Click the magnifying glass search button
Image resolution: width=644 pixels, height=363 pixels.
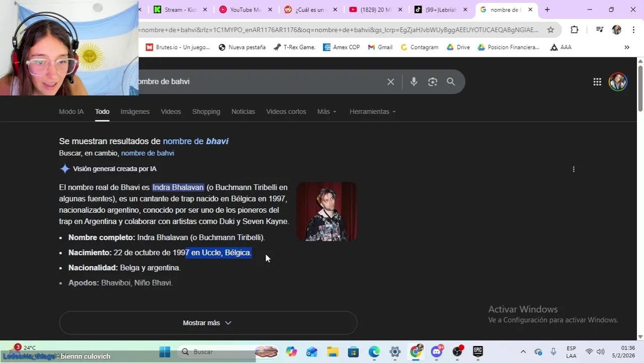[451, 82]
